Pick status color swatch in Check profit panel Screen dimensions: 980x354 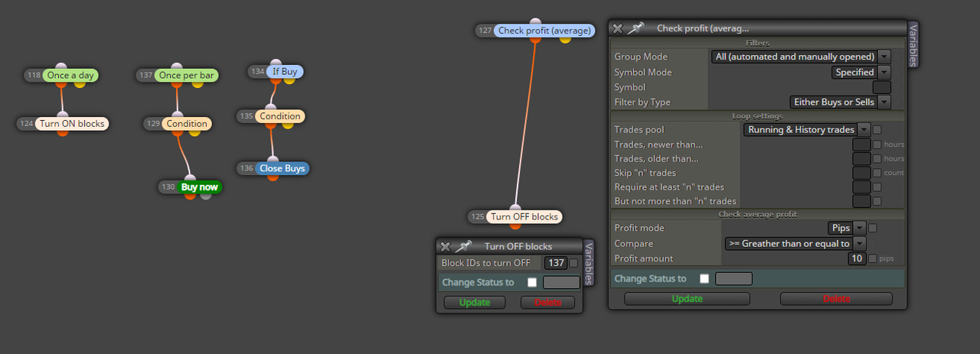point(733,278)
